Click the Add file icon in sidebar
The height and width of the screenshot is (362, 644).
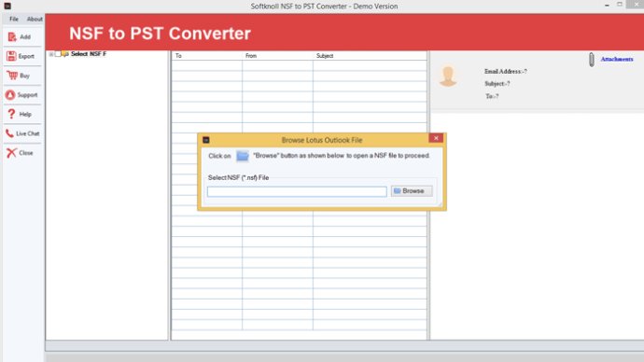click(12, 37)
